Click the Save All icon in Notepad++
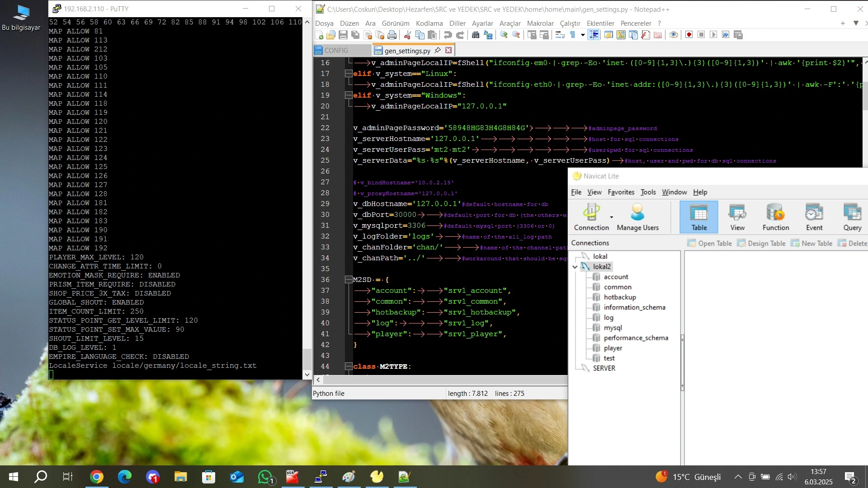 (x=355, y=35)
